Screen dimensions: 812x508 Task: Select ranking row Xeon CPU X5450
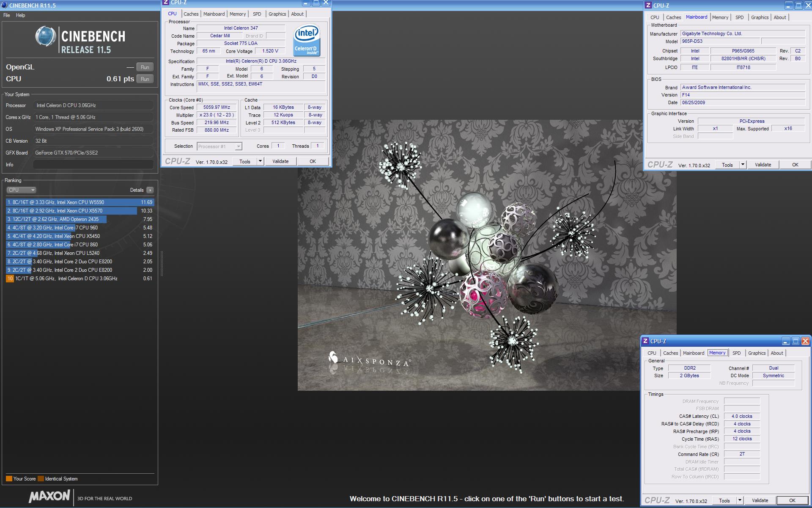click(x=80, y=236)
